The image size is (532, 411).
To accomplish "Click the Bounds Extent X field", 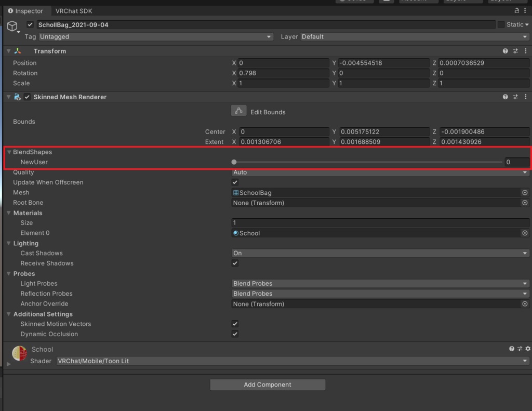I will pyautogui.click(x=284, y=142).
